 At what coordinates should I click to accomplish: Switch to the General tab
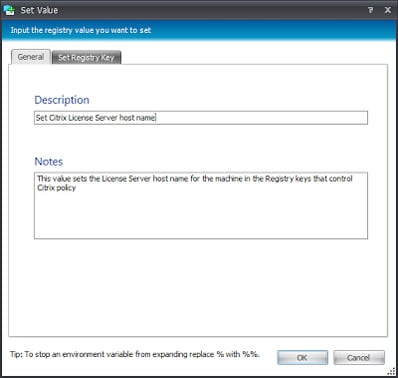tap(31, 57)
